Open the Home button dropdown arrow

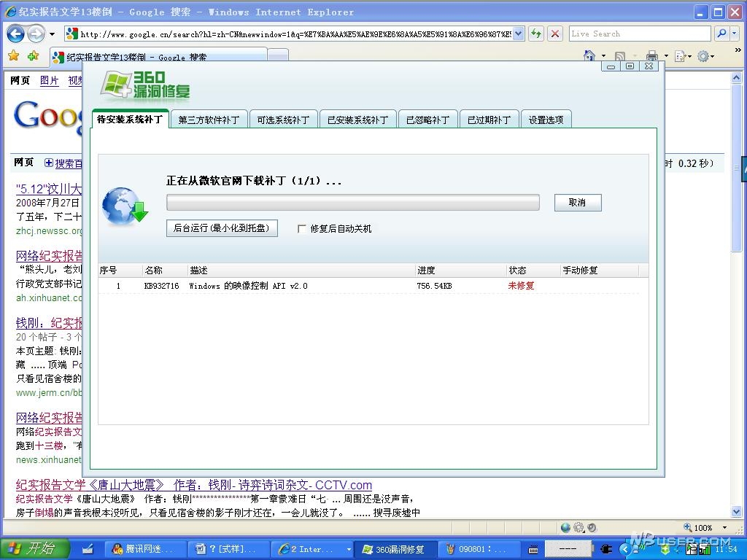tap(603, 56)
